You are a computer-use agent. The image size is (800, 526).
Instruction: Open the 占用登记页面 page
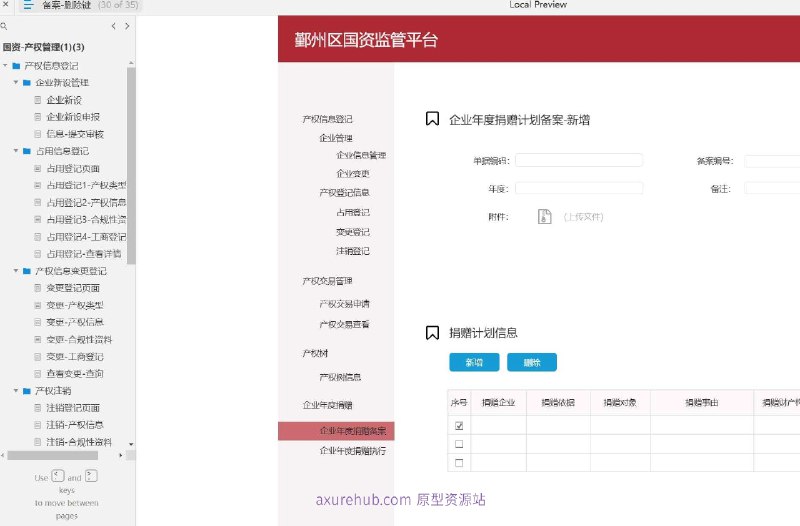click(x=73, y=168)
